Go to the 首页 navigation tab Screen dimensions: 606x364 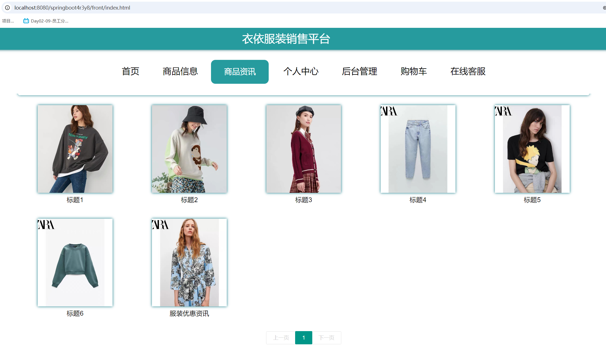[130, 71]
